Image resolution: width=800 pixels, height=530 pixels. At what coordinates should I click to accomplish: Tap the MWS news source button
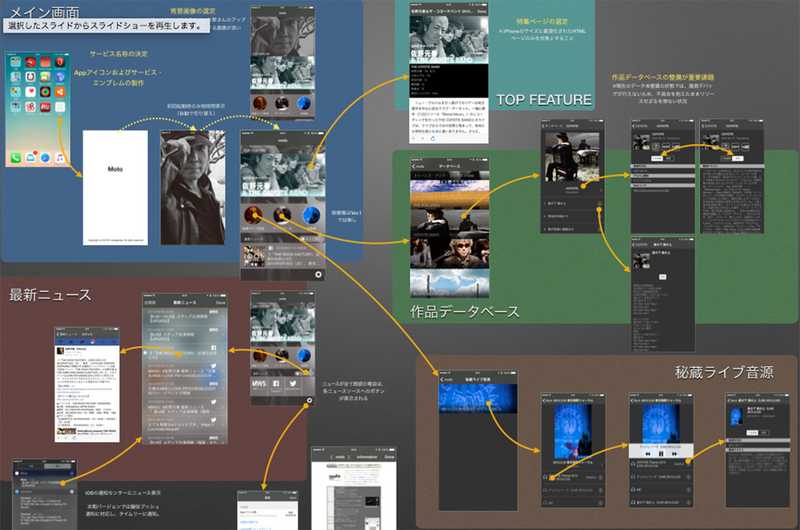point(257,382)
